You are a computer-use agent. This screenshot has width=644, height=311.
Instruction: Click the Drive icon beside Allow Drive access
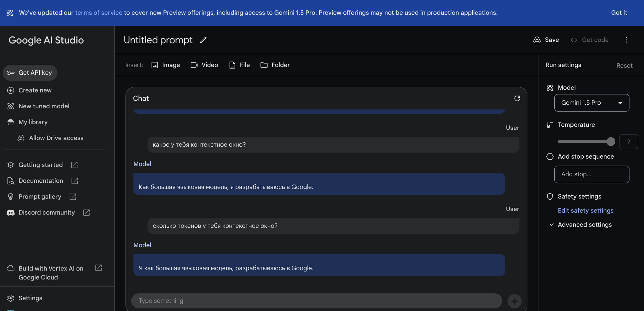point(21,138)
